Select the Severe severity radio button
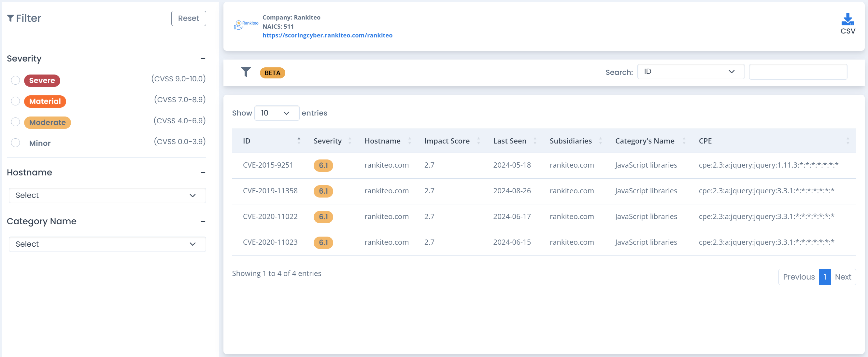Viewport: 868px width, 357px height. click(16, 80)
